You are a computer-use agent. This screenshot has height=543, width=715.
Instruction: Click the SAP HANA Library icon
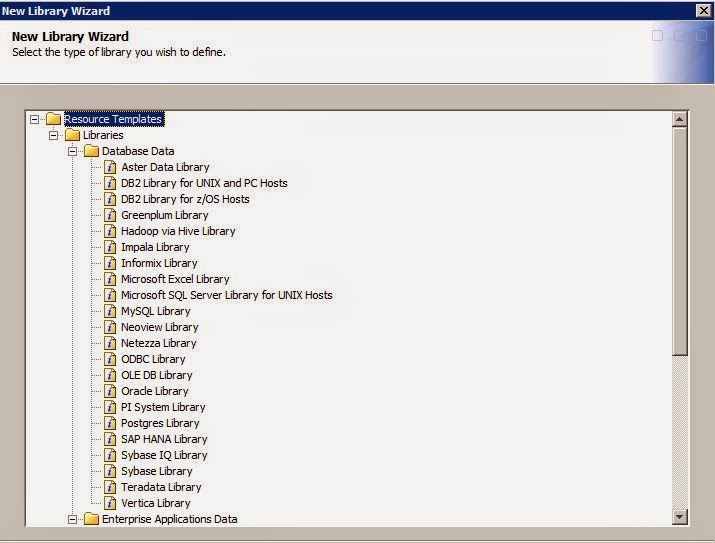pyautogui.click(x=110, y=439)
